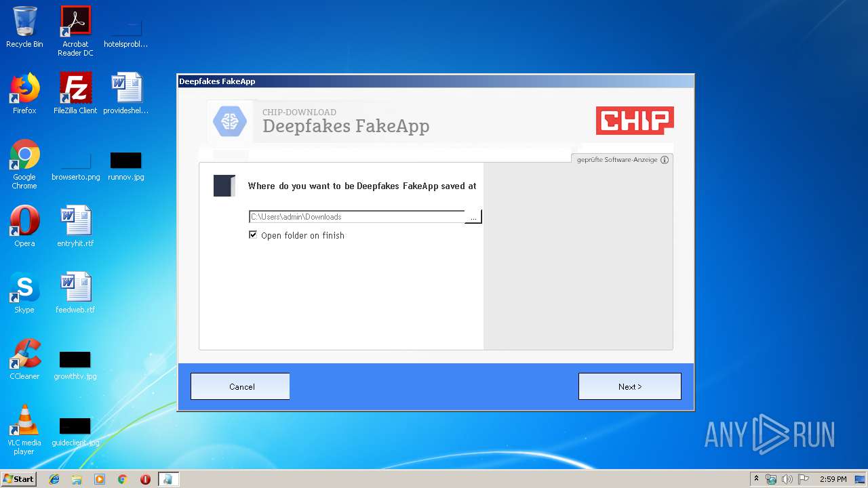Click the red CHIP logo
Screen dimensions: 868x488
635,121
